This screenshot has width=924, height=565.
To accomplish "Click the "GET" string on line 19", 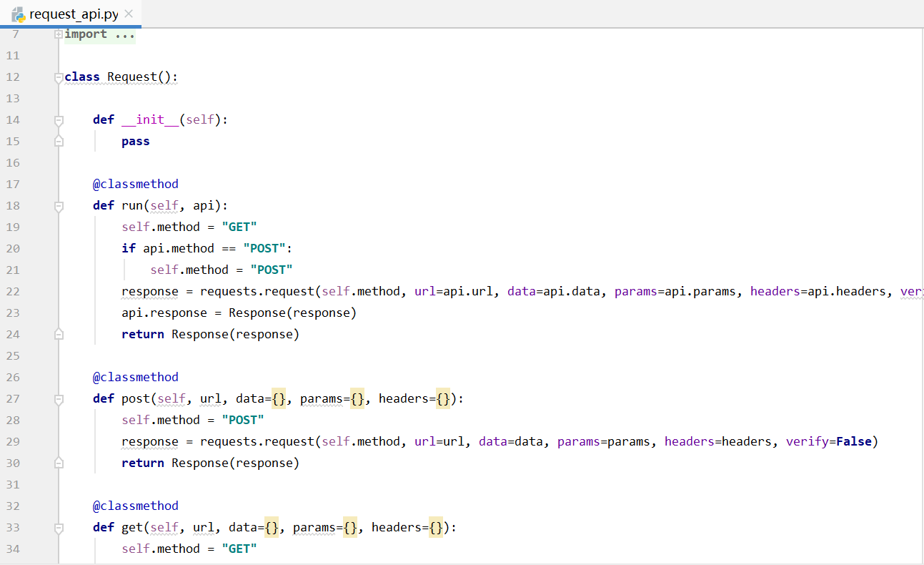I will (239, 227).
